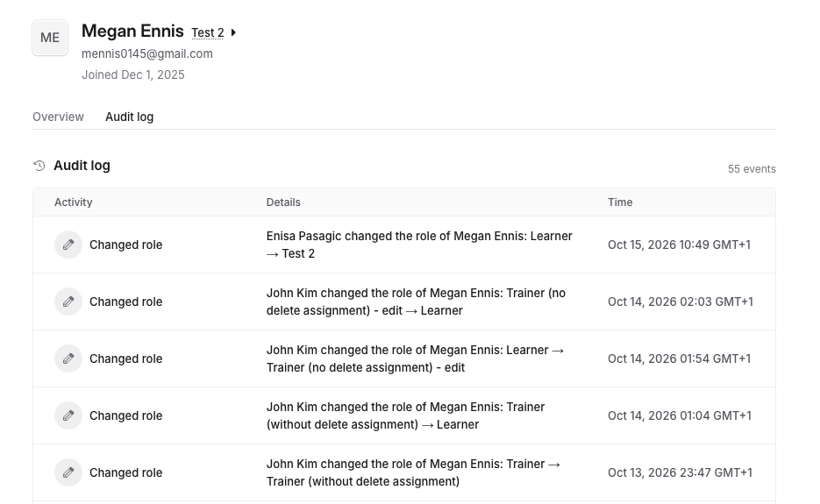Click details Trainer → Trainer (without delete assignment)
Screen dimensions: 820x504
tap(414, 472)
